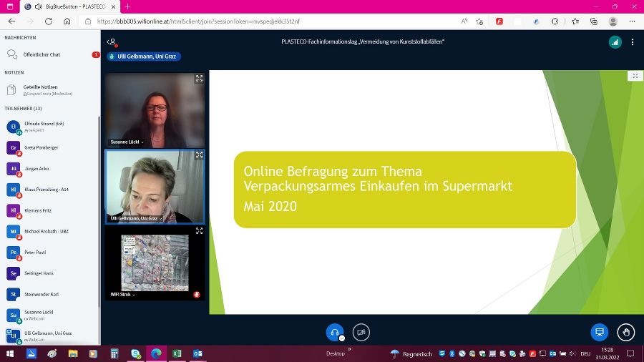Image resolution: width=644 pixels, height=362 pixels.
Task: Switch the DEU input language
Action: tap(585, 354)
